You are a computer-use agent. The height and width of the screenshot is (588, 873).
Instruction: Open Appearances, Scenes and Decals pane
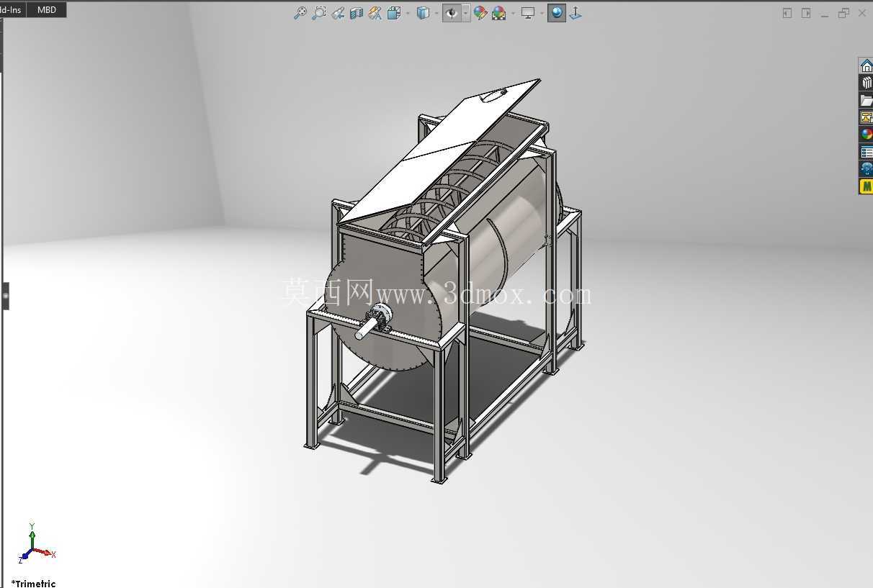pos(867,135)
